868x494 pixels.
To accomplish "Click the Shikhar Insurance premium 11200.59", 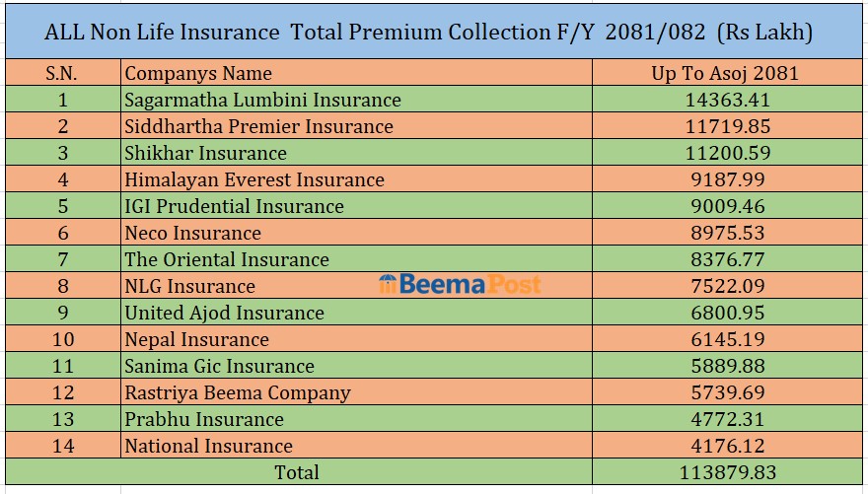I will pyautogui.click(x=727, y=153).
